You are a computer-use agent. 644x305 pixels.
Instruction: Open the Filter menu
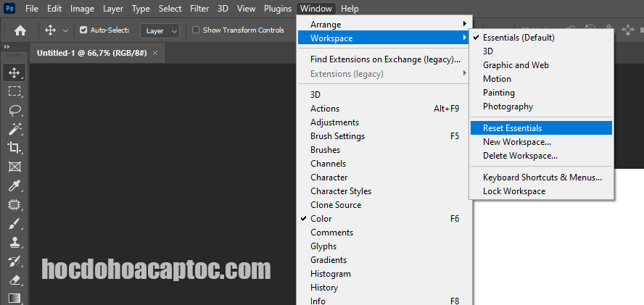coord(199,9)
